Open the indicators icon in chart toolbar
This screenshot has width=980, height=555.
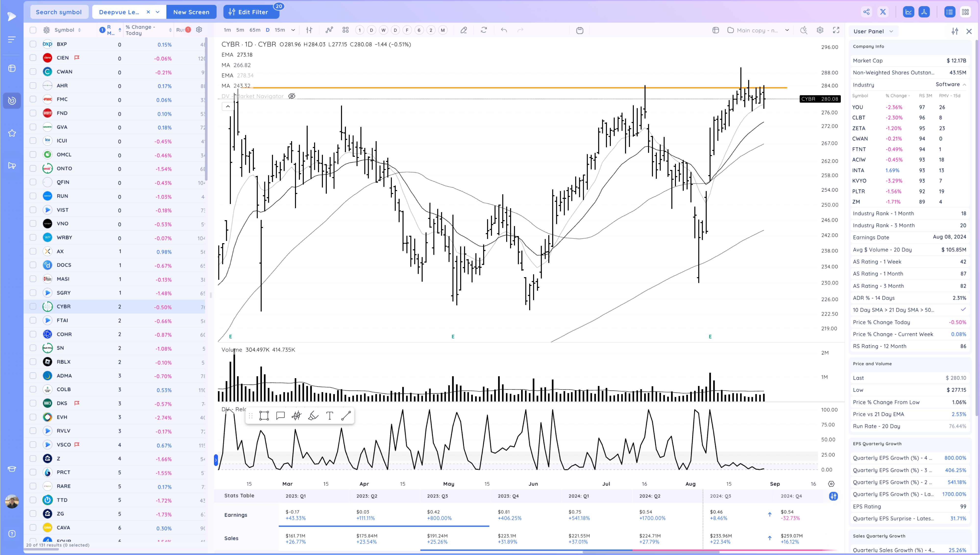pos(329,30)
